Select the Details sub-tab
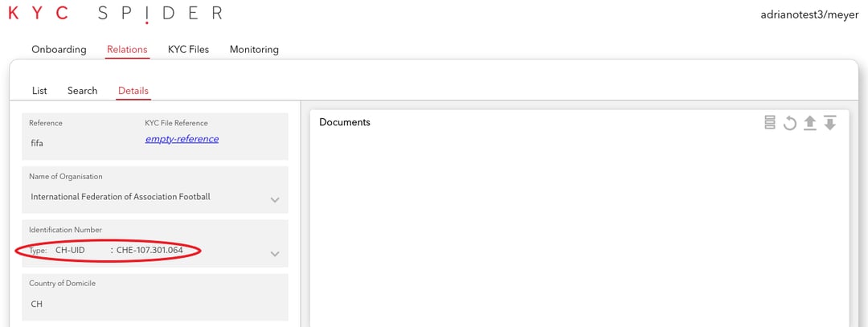 [x=133, y=91]
